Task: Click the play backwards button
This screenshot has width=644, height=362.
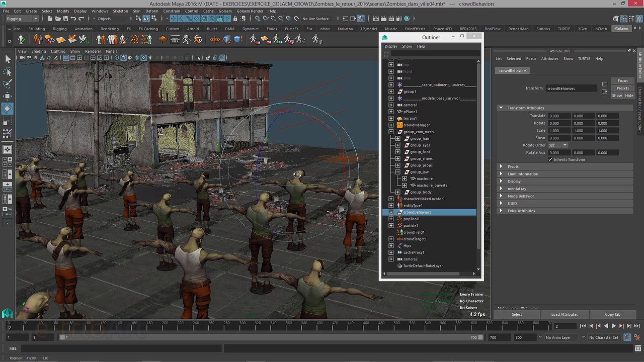Action: tap(606, 326)
